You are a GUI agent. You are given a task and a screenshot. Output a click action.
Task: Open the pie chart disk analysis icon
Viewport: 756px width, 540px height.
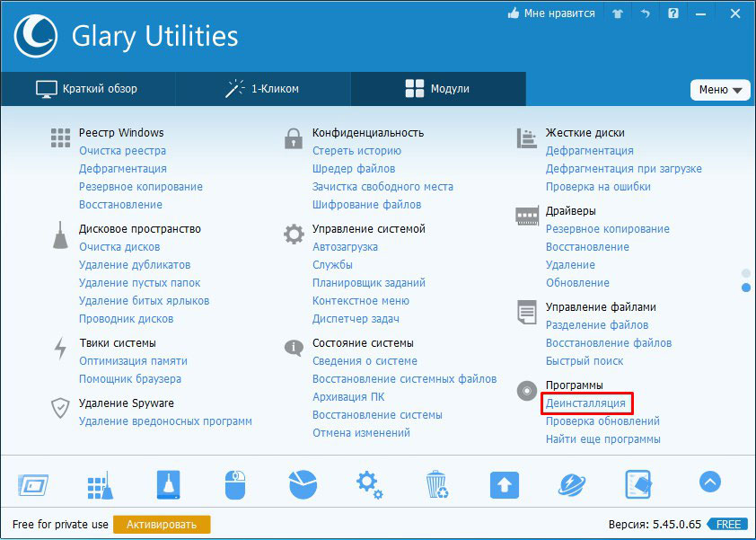[x=303, y=485]
